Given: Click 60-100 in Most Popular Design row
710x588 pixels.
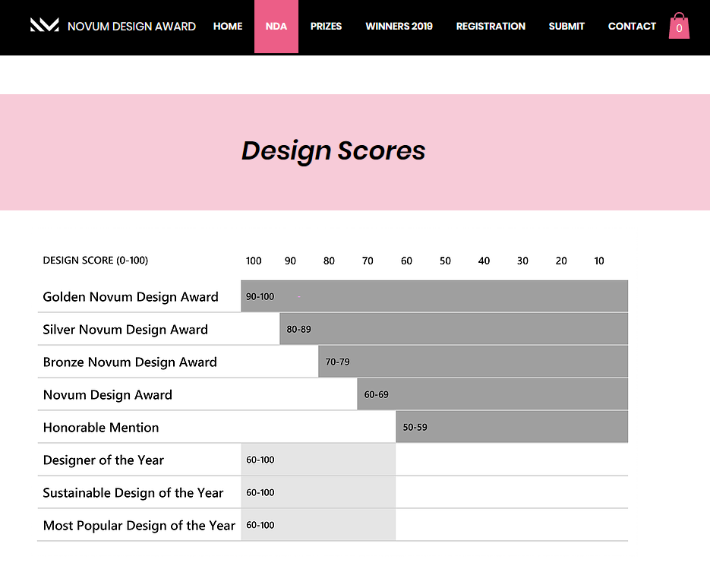Looking at the screenshot, I should click(260, 525).
